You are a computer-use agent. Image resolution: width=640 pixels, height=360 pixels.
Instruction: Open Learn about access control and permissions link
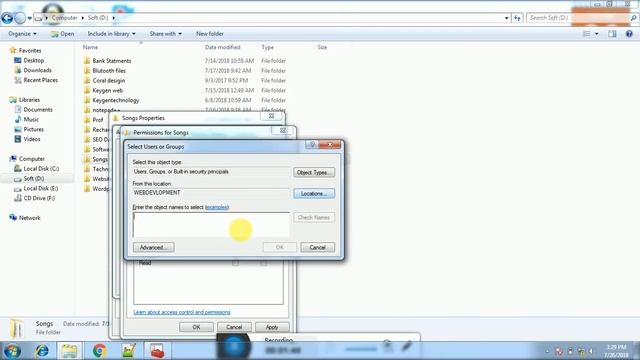pyautogui.click(x=182, y=312)
